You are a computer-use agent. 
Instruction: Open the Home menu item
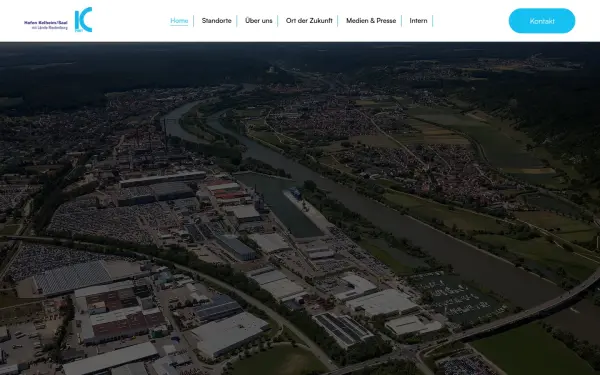pos(179,21)
